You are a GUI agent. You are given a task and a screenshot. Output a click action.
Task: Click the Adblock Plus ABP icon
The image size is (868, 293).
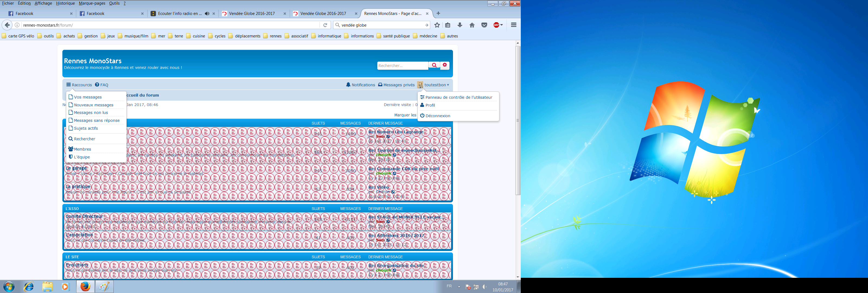496,25
